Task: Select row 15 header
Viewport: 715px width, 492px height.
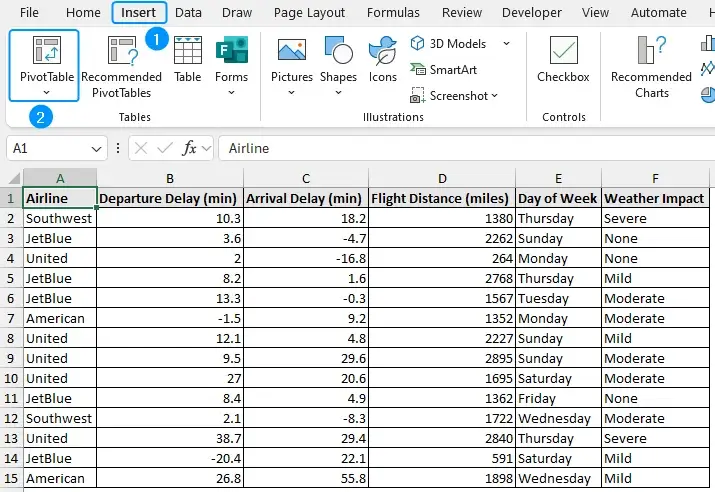Action: pos(11,478)
